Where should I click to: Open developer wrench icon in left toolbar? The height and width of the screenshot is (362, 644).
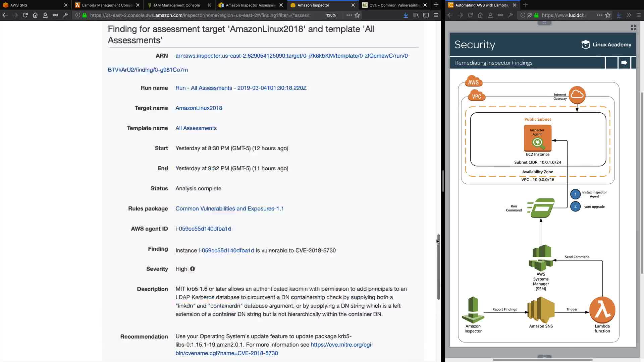pyautogui.click(x=65, y=15)
